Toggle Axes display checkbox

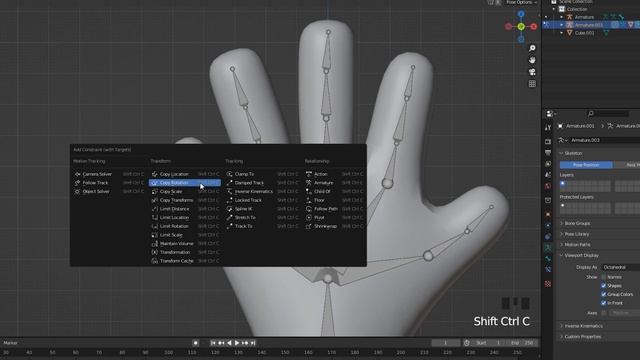(604, 313)
